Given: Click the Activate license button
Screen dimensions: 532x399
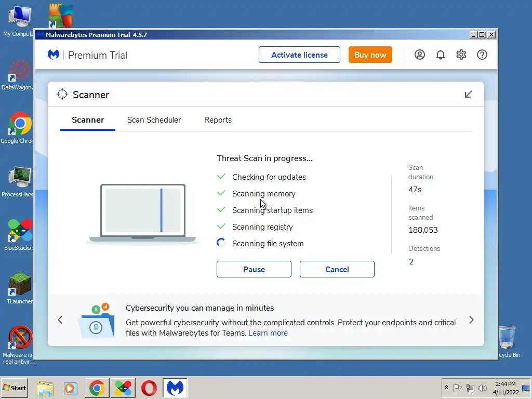Looking at the screenshot, I should (x=299, y=55).
